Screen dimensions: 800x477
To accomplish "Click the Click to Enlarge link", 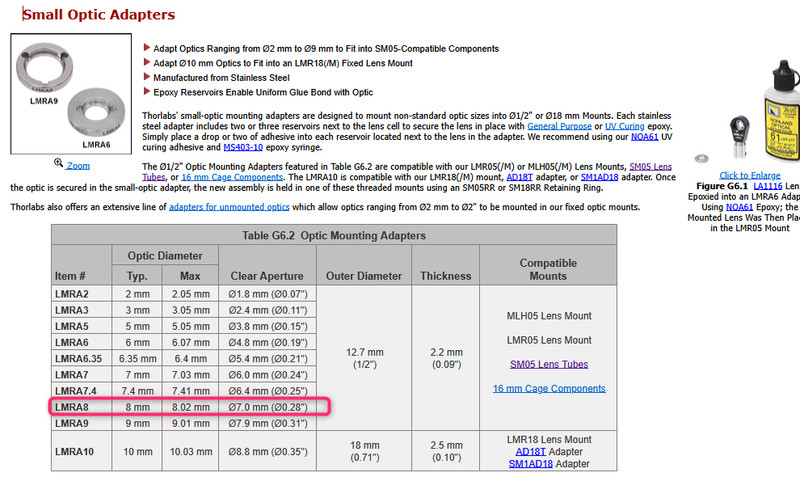I will click(x=749, y=175).
